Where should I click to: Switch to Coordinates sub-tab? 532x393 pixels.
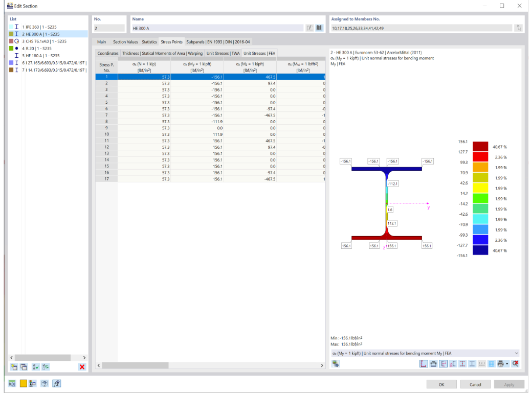pos(108,53)
